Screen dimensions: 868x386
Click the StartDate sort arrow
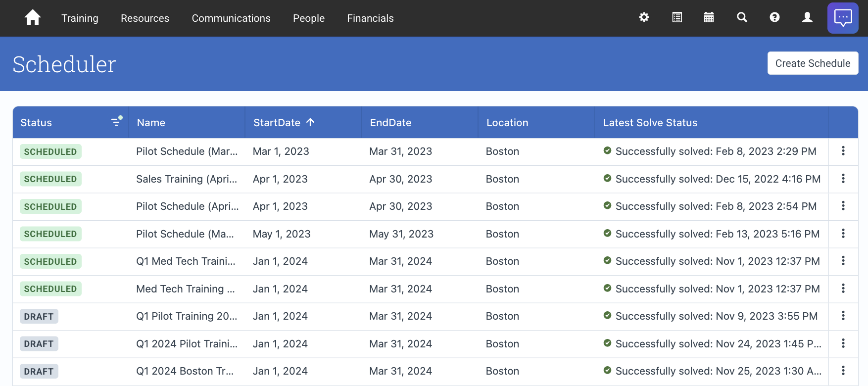[x=310, y=122]
